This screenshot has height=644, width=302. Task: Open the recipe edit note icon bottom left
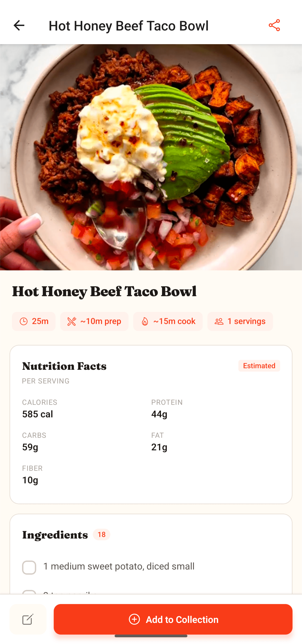coord(27,620)
